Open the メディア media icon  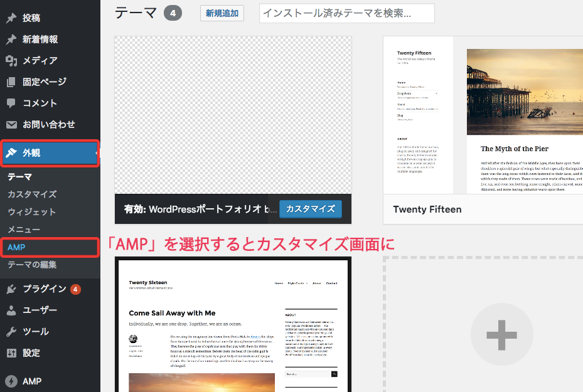click(x=11, y=61)
